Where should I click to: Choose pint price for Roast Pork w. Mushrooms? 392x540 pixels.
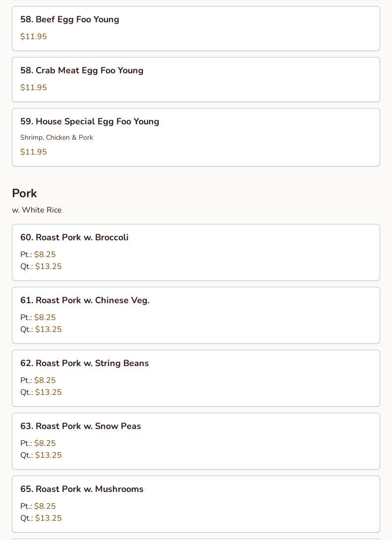(45, 506)
